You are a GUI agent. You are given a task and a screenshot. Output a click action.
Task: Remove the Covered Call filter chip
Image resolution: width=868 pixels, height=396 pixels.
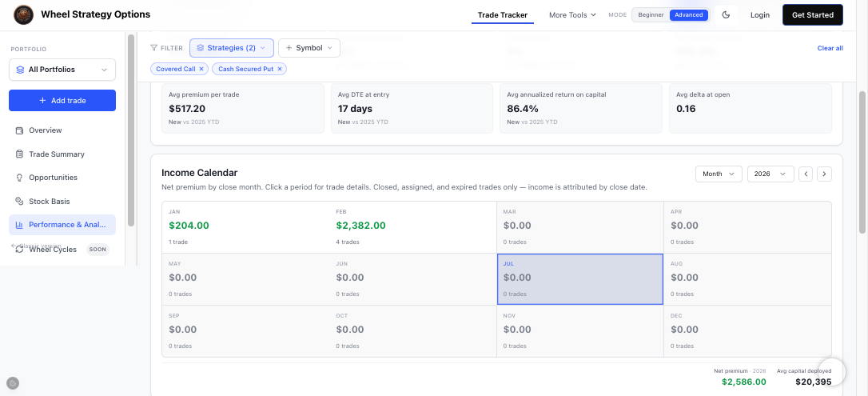click(x=201, y=70)
